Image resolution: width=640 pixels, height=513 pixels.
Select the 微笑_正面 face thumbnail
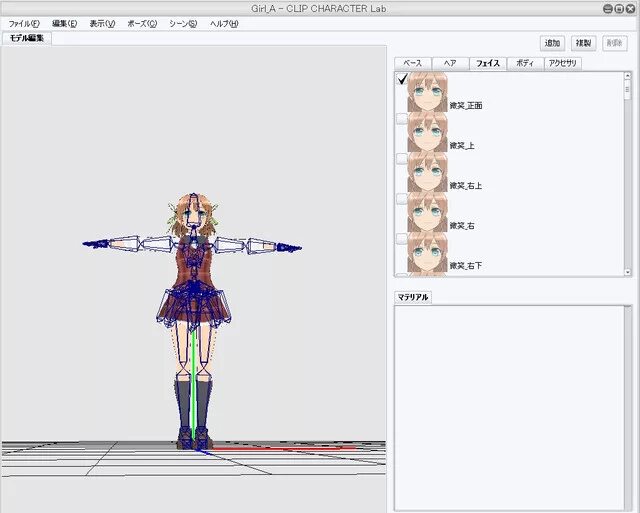(427, 92)
